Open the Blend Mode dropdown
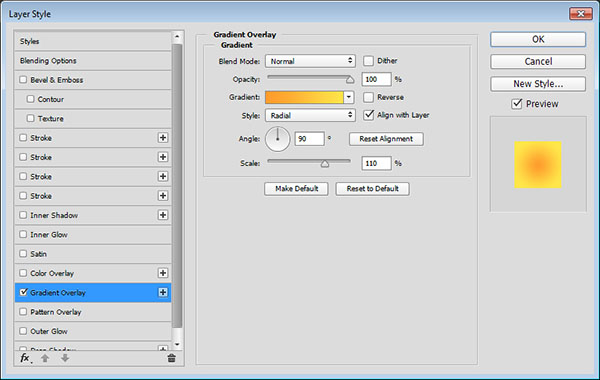Screen dimensions: 600x380 click(310, 61)
